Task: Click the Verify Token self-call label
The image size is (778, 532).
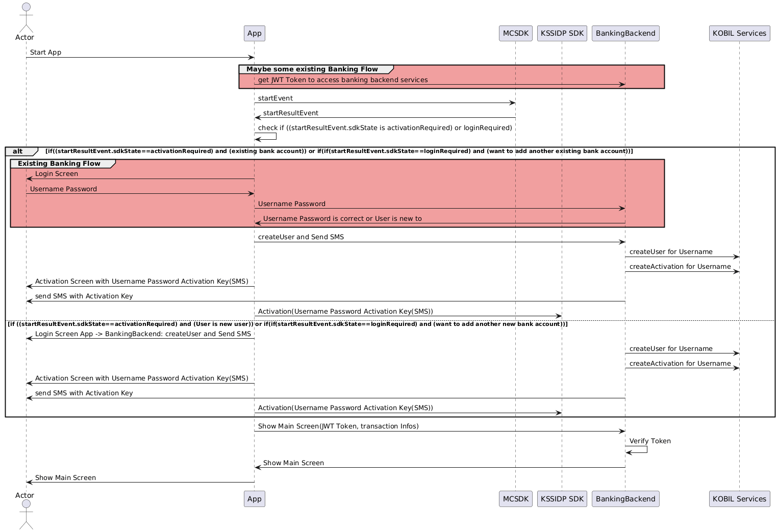Action: (649, 441)
